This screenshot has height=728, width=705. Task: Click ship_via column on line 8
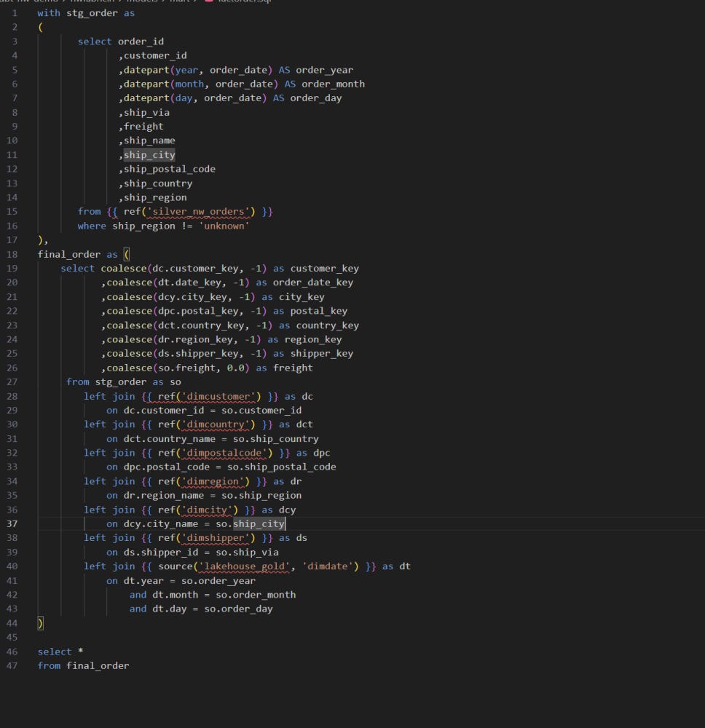click(x=146, y=112)
